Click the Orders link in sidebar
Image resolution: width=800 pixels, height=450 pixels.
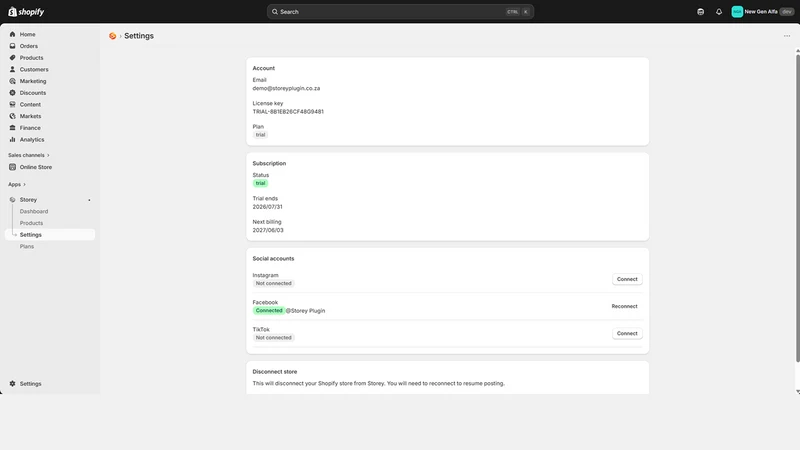pos(29,46)
